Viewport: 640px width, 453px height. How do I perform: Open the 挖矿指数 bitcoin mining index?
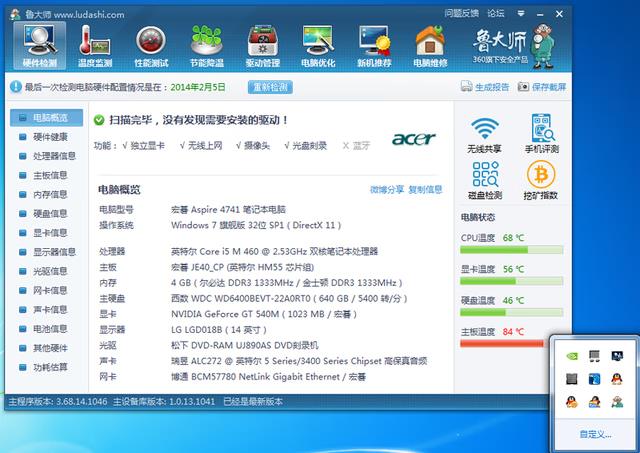pyautogui.click(x=541, y=180)
